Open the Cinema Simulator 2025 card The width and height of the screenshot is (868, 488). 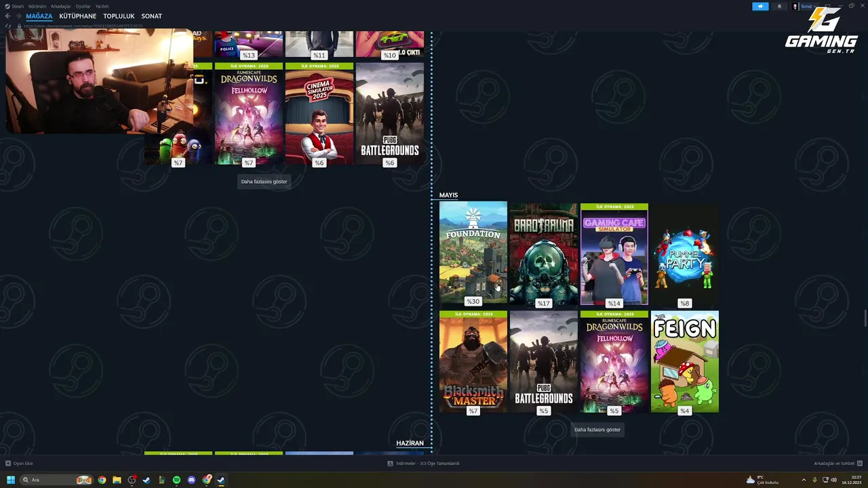(x=319, y=114)
